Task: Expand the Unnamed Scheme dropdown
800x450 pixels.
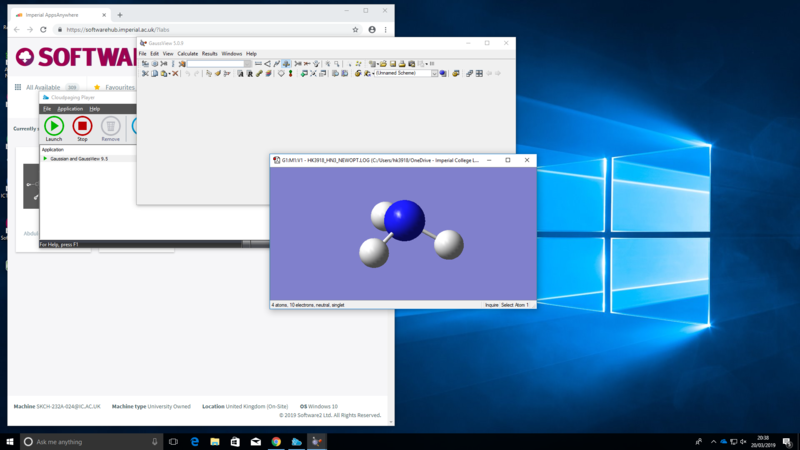Action: 434,73
